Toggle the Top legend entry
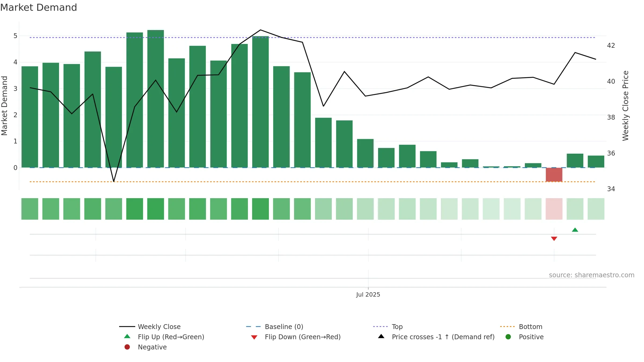Screen dimensions: 644x362 388,327
